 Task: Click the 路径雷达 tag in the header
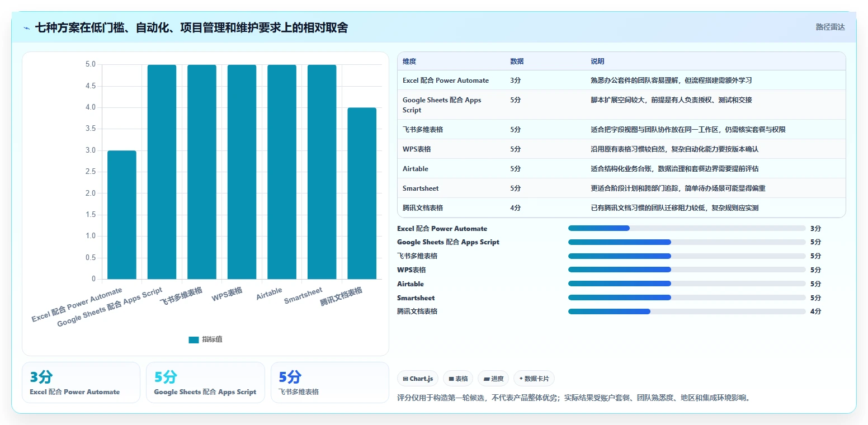830,27
